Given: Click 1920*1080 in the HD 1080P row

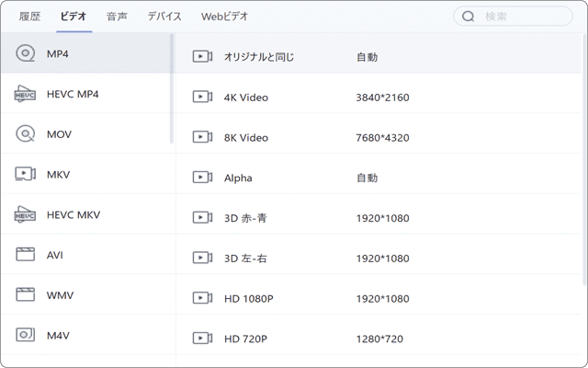Looking at the screenshot, I should click(x=382, y=299).
